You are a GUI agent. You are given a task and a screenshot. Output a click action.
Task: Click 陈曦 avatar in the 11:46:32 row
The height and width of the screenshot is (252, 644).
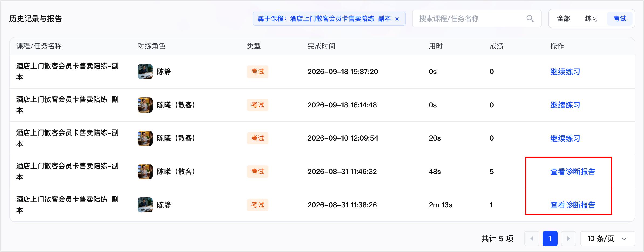[145, 171]
